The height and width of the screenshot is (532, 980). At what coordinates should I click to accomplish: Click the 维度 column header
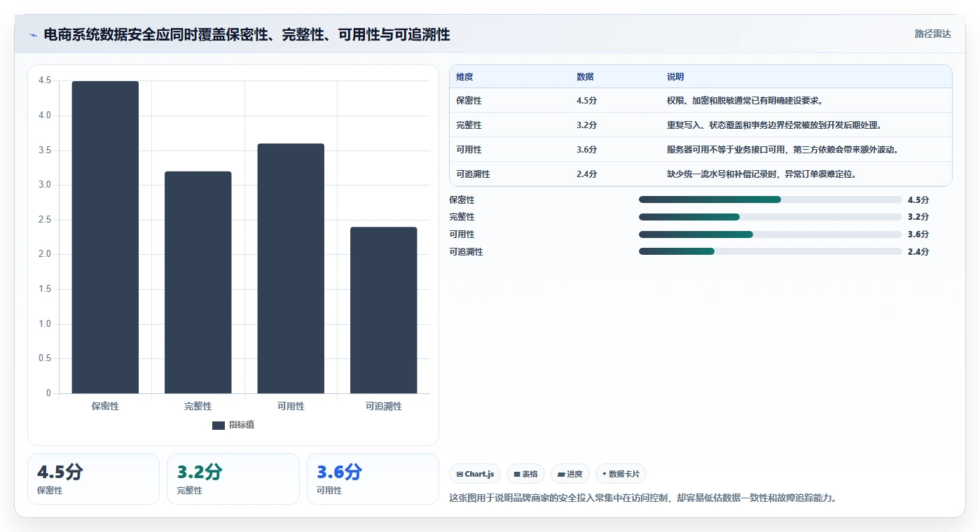464,77
